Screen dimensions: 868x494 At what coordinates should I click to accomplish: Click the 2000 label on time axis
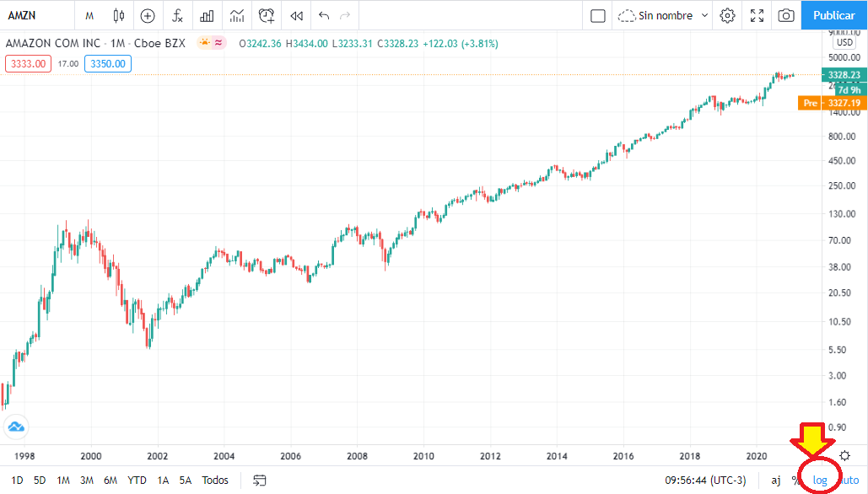click(91, 456)
